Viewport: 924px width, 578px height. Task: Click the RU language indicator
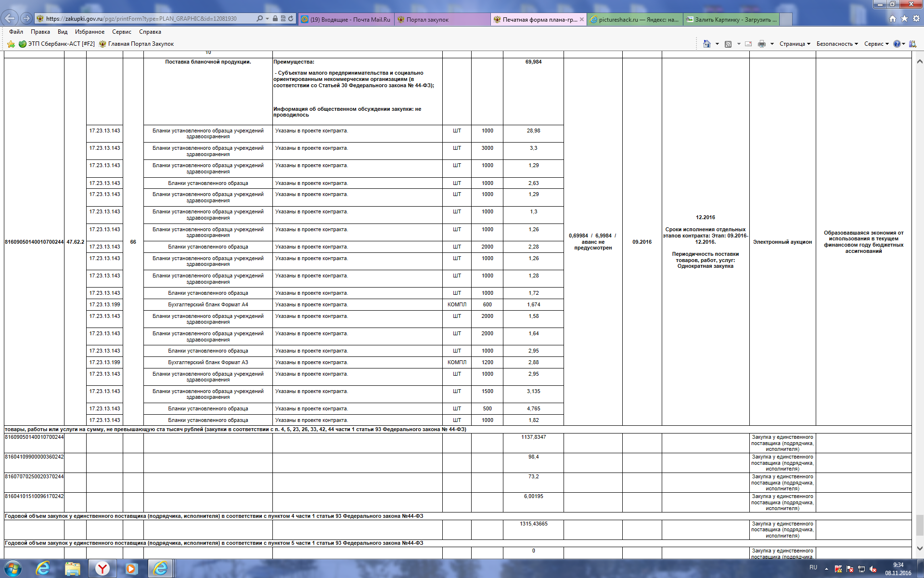[x=813, y=567]
